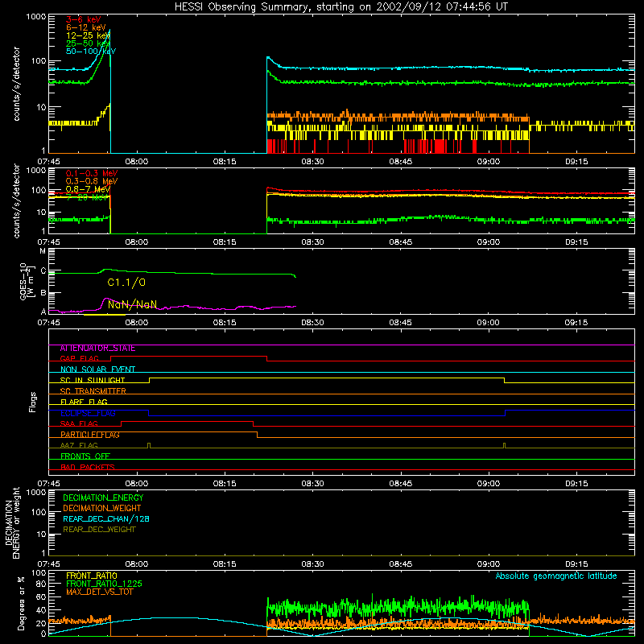Viewport: 644px width, 644px height.
Task: Select the 'DECIMATION_WEIGHT' legend label
Action: [102, 508]
